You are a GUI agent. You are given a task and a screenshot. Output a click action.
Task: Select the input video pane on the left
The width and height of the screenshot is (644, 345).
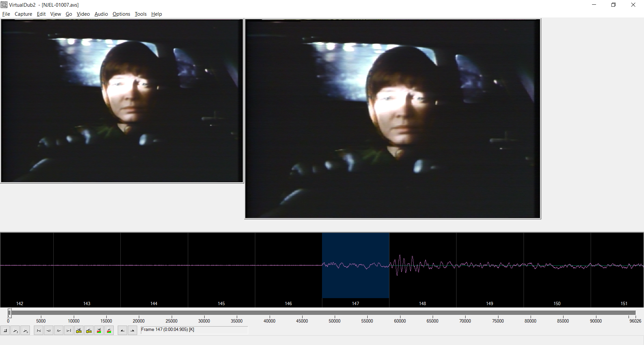coord(122,101)
